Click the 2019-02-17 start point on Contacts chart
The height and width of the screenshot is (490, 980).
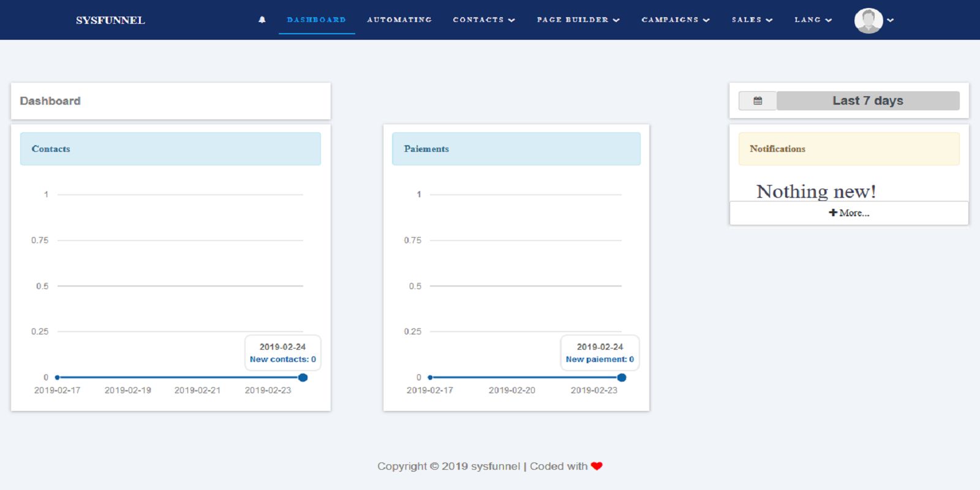(x=57, y=377)
